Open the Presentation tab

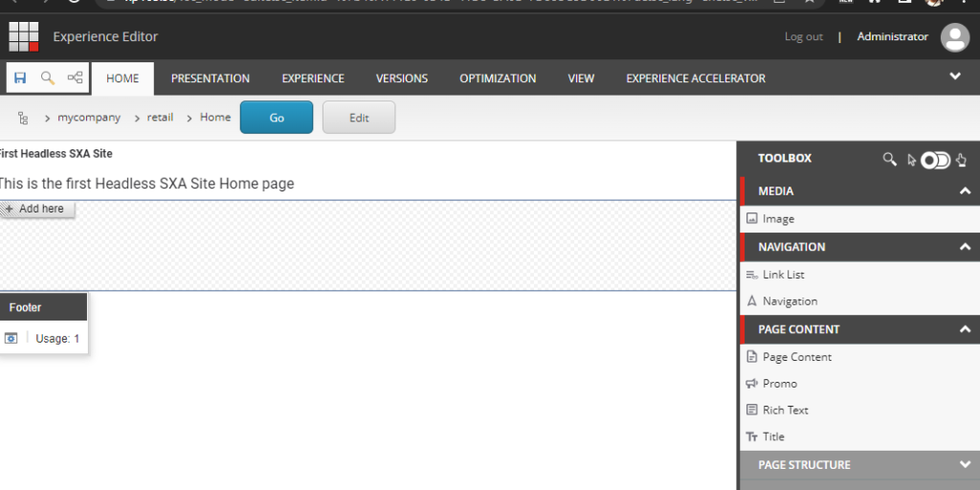tap(211, 78)
